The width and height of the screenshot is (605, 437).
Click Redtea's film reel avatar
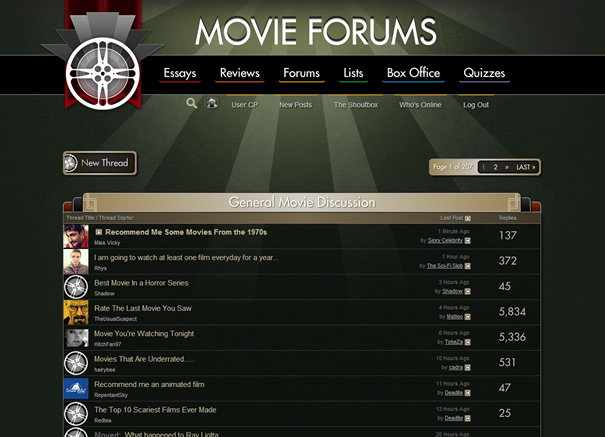[76, 414]
